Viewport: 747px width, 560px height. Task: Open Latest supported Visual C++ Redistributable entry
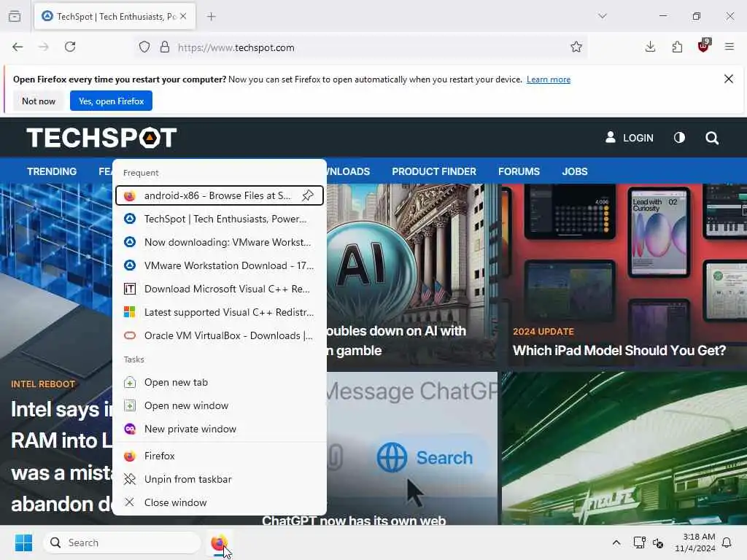coord(219,312)
